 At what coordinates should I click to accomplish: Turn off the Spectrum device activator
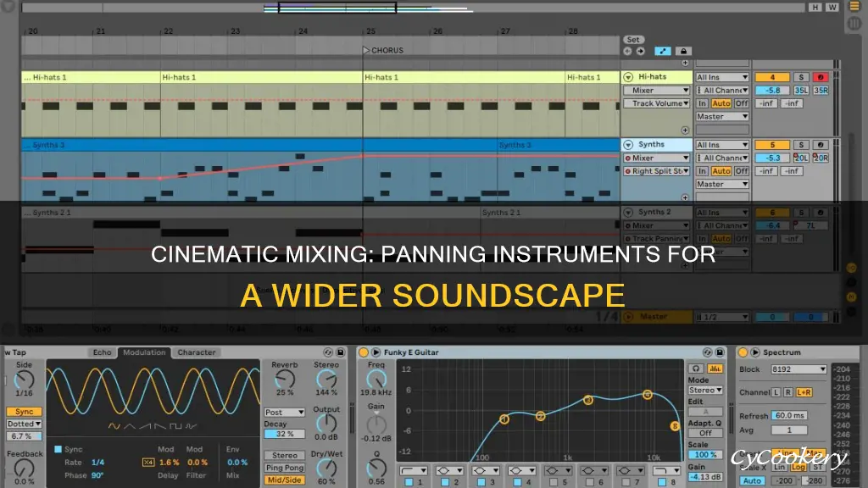(743, 352)
